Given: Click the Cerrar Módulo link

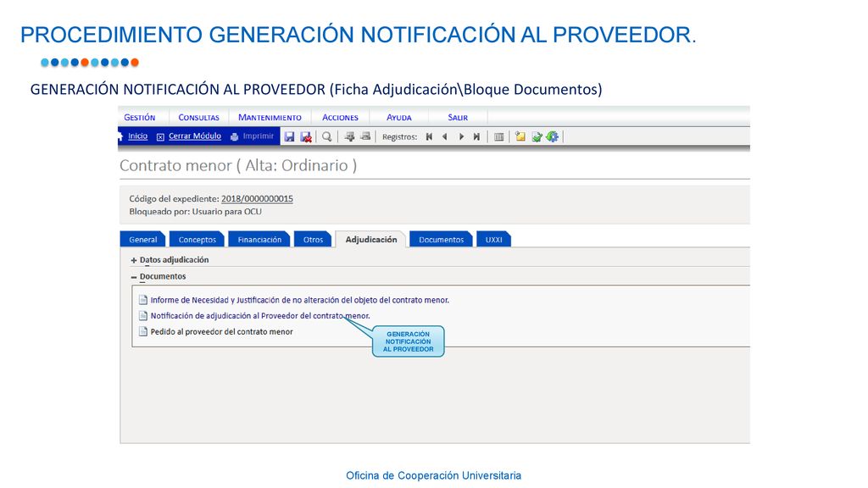Looking at the screenshot, I should (195, 136).
